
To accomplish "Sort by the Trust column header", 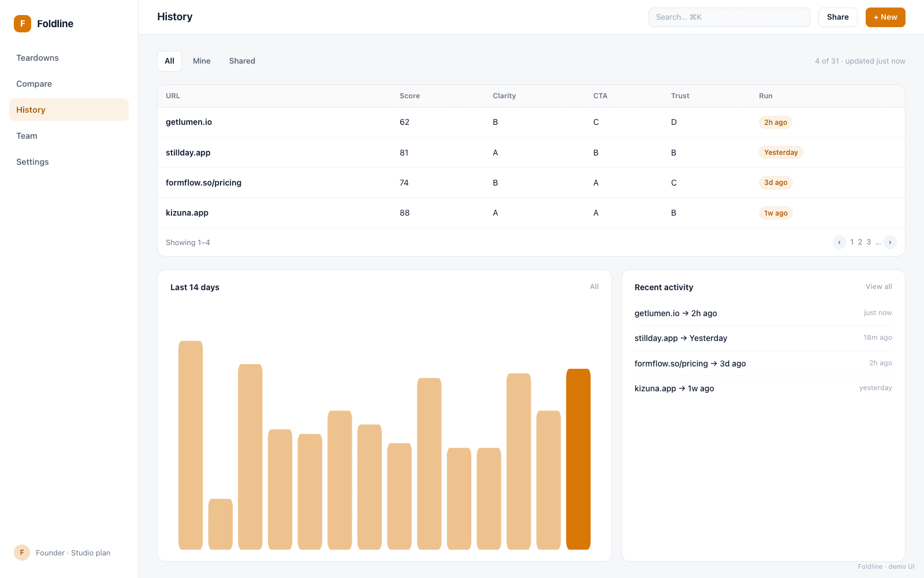I will [x=680, y=96].
